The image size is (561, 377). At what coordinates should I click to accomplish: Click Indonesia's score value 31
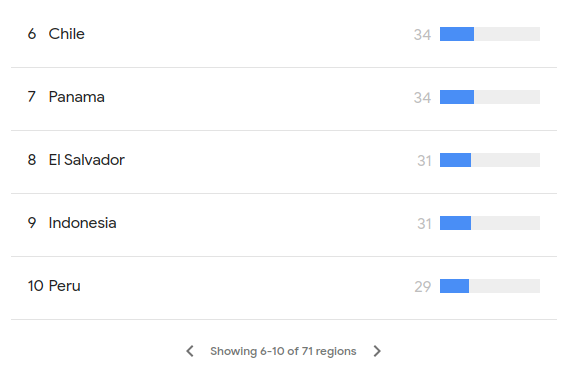(x=424, y=224)
